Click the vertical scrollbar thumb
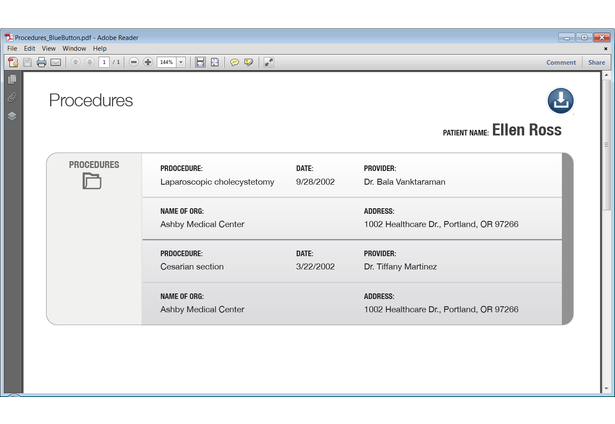615x424 pixels. tap(606, 145)
